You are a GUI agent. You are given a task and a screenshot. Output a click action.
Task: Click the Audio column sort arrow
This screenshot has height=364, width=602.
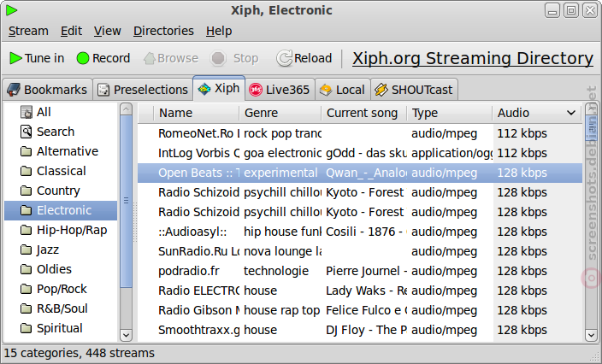(571, 113)
